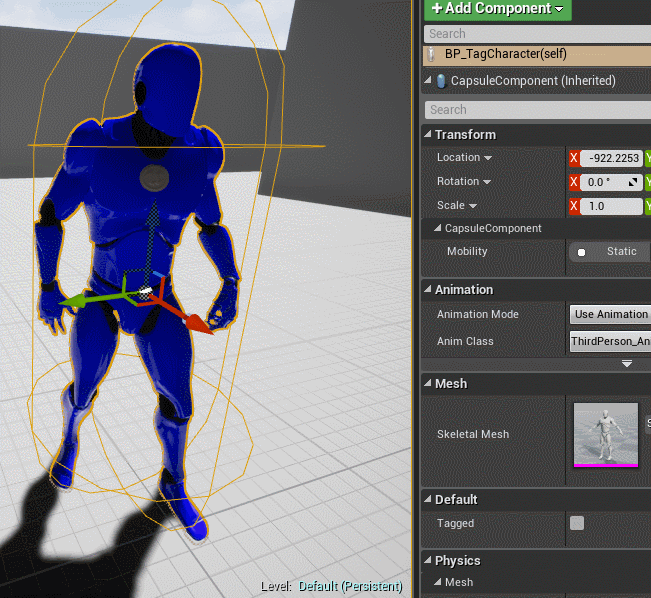The height and width of the screenshot is (598, 651).
Task: Open the Animation Mode dropdown
Action: coord(610,314)
